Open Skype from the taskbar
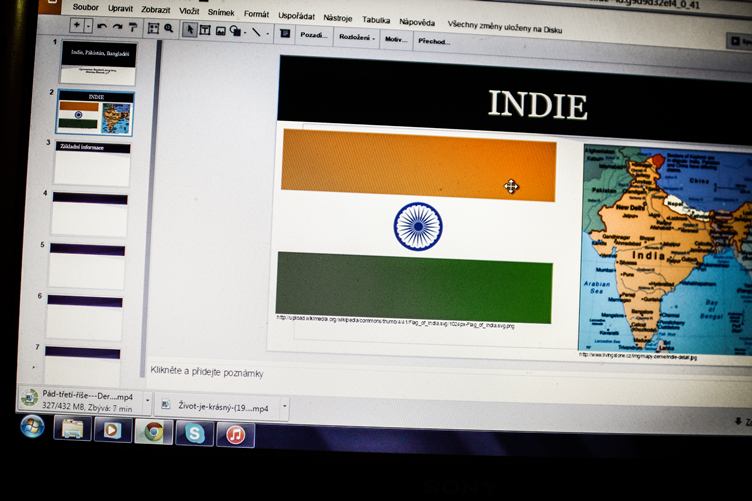 point(194,433)
